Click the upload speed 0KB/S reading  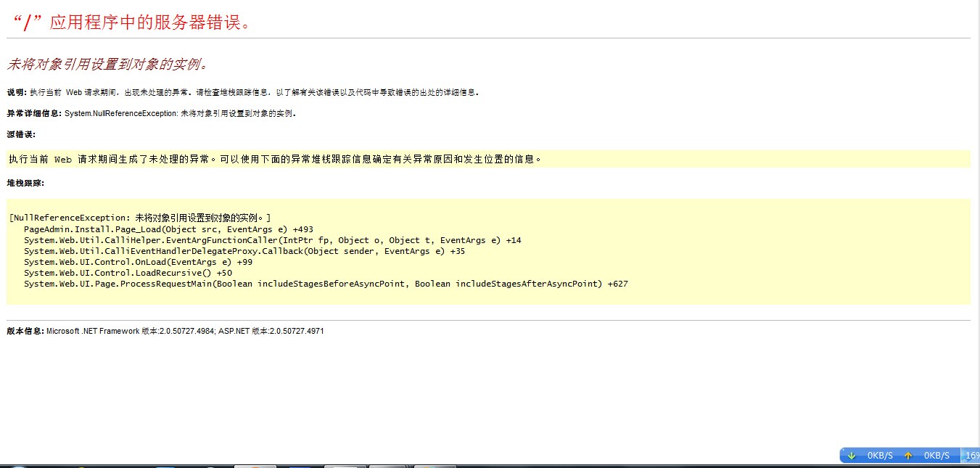coord(936,456)
